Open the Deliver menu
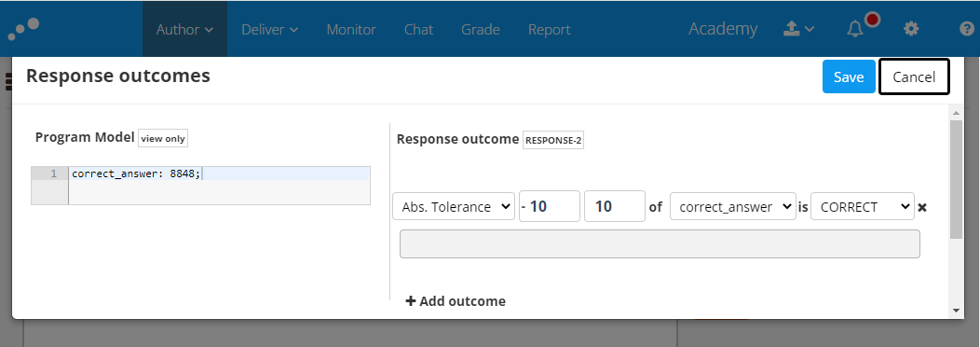 269,30
